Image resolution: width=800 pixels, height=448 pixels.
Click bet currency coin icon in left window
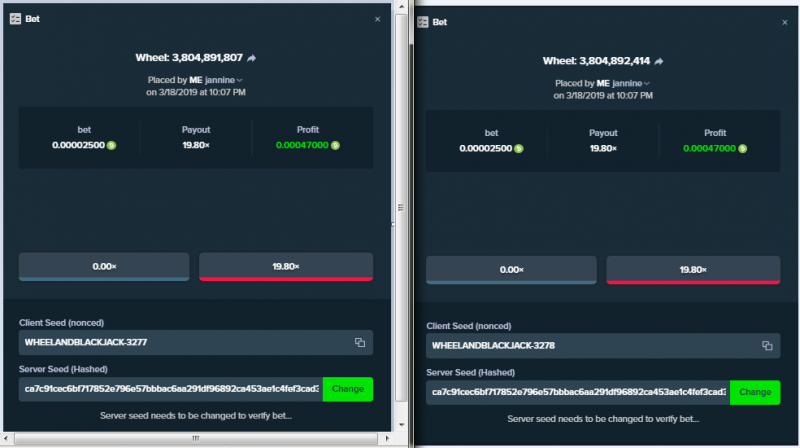(x=112, y=145)
